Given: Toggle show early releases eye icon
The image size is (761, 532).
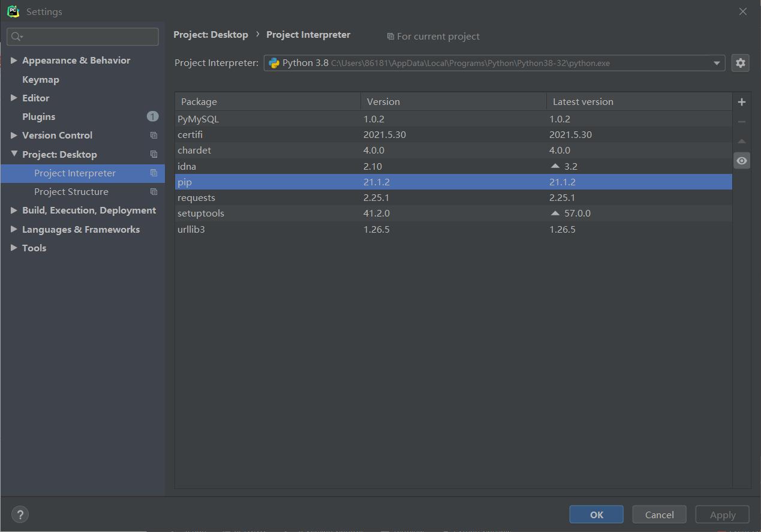Looking at the screenshot, I should tap(742, 161).
